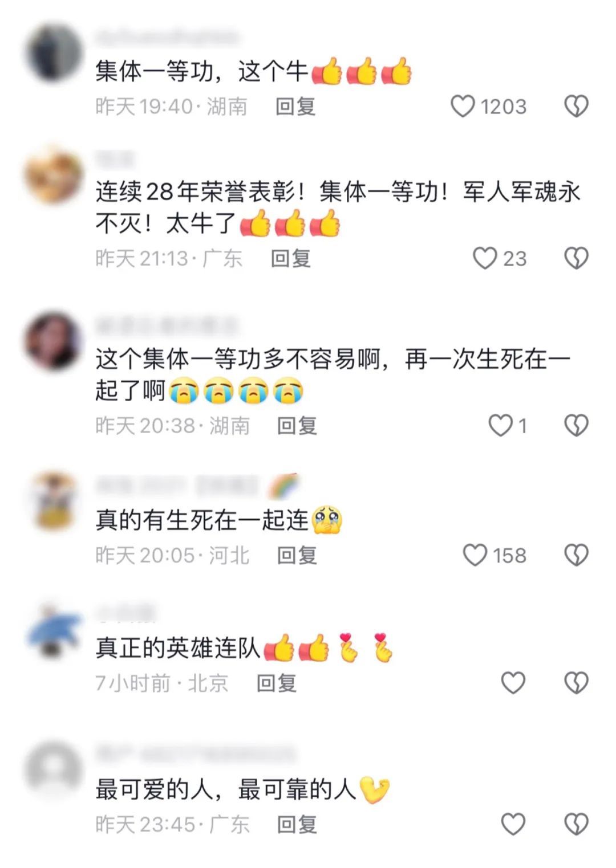Like the 最可爱的人，最可靠的人 comment
Viewport: 616px width, 868px height.
513,824
